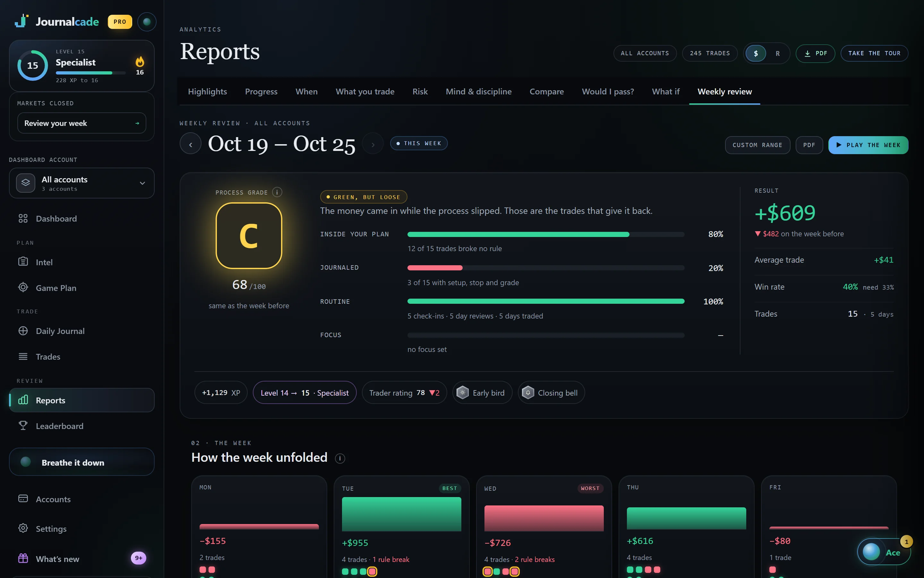The height and width of the screenshot is (578, 924).
Task: Switch to Mind & discipline tab
Action: (x=478, y=92)
